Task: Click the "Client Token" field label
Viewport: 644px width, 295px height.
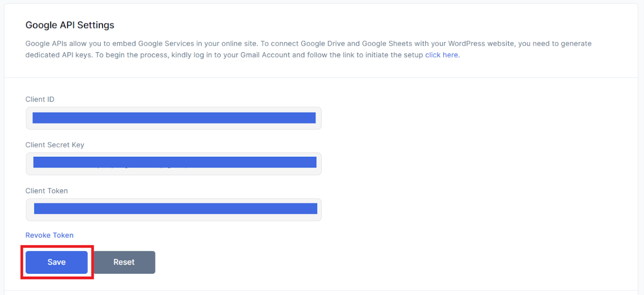Action: point(46,191)
